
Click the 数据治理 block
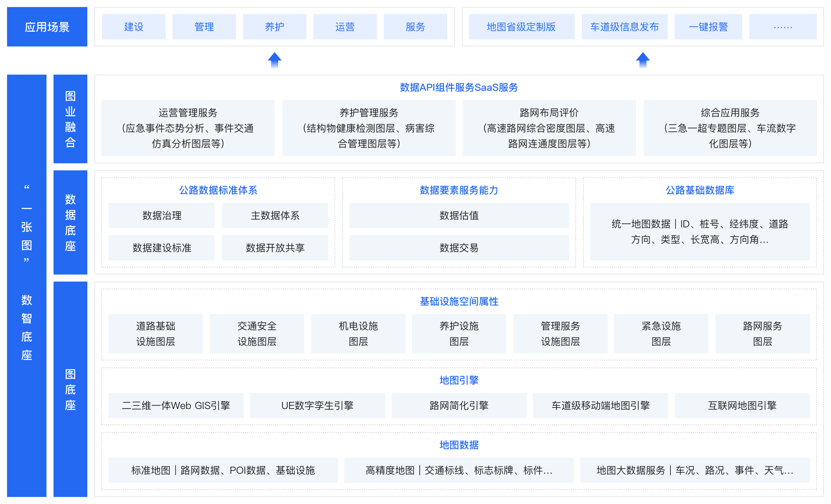(x=162, y=215)
